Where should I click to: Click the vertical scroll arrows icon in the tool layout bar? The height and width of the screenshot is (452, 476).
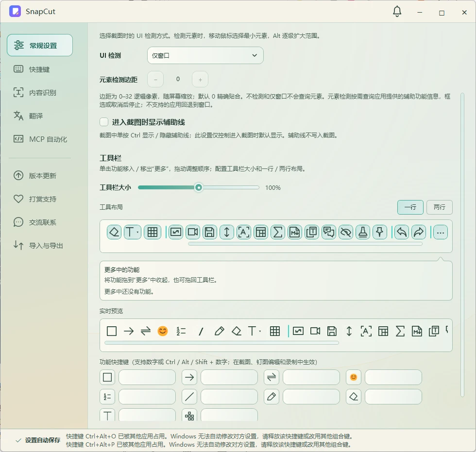pos(227,233)
